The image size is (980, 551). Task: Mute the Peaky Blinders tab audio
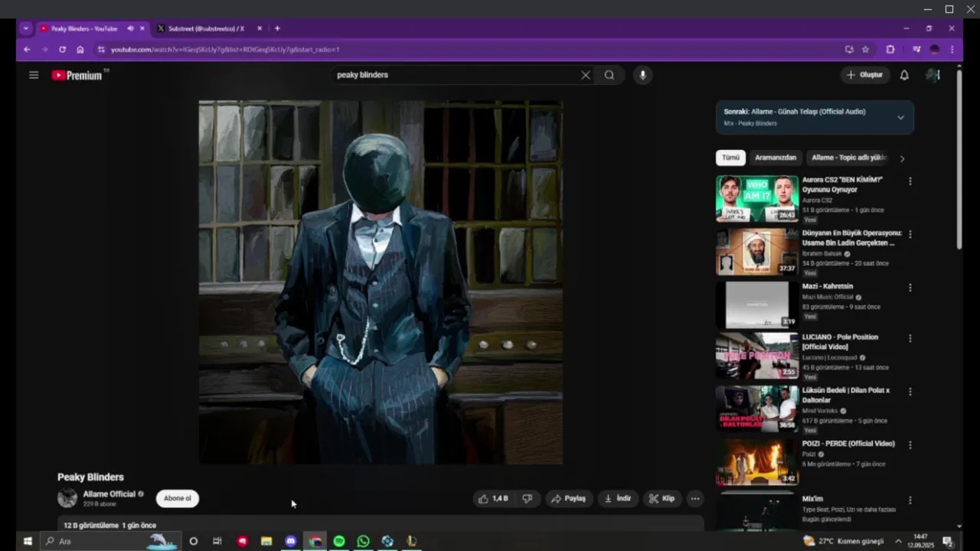pos(130,28)
